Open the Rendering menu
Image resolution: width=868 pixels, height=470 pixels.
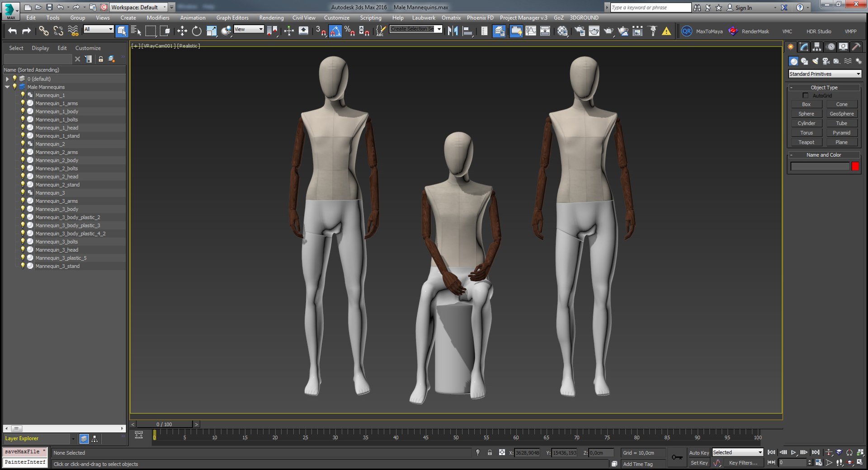tap(271, 18)
